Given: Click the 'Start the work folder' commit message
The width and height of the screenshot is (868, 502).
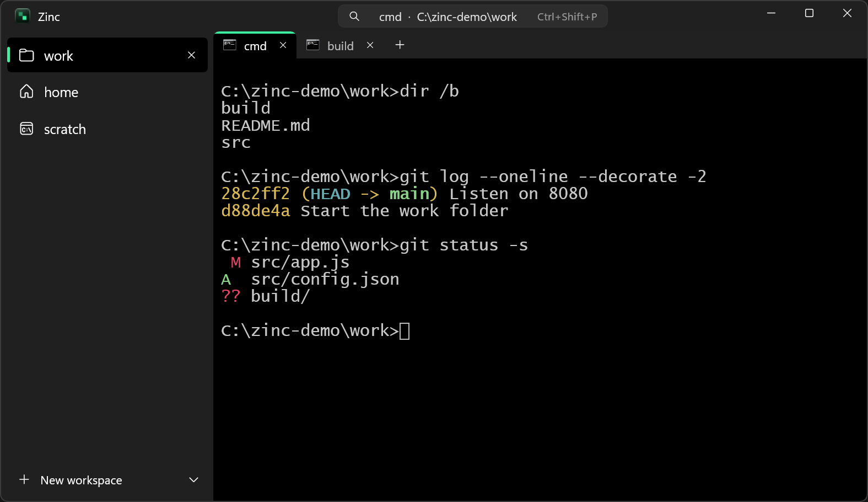Looking at the screenshot, I should (x=405, y=211).
